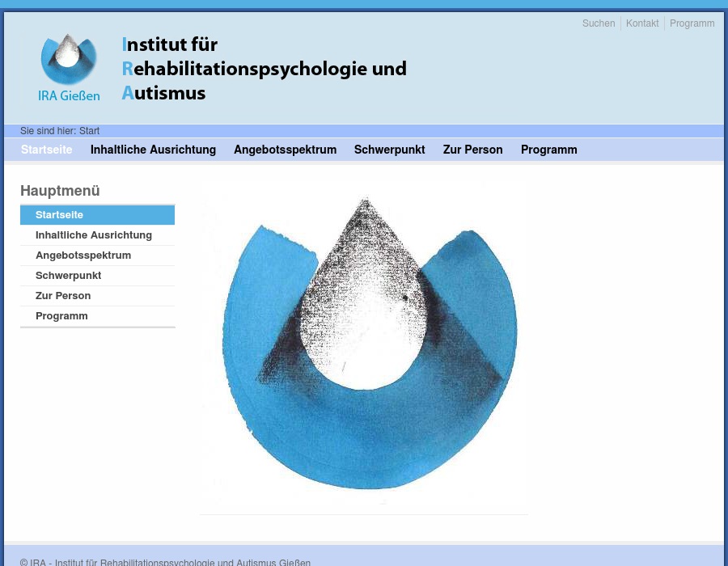Image resolution: width=728 pixels, height=566 pixels.
Task: Click the Start breadcrumb link
Action: (x=89, y=131)
